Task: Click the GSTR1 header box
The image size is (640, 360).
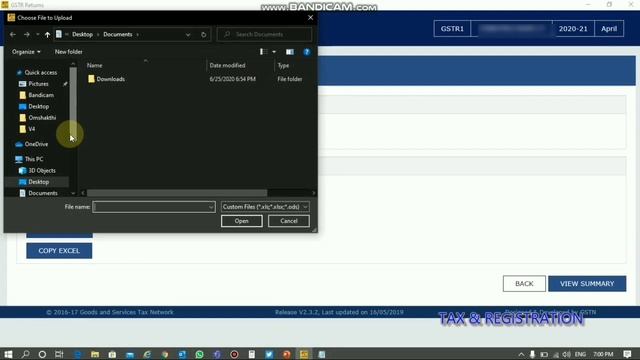Action: tap(452, 29)
